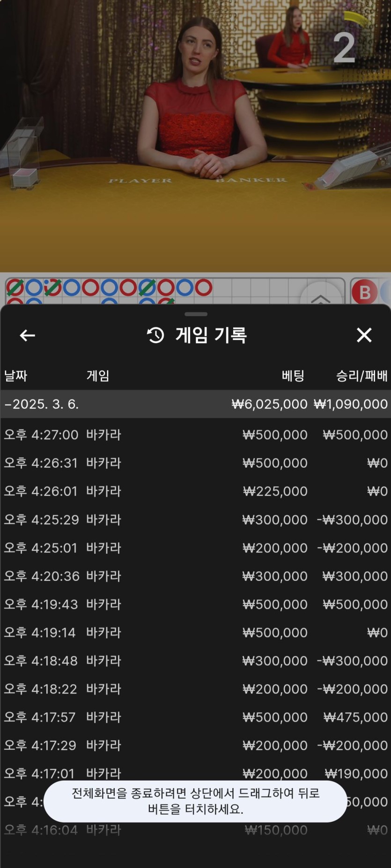
Task: Close the game history panel
Action: pos(364,335)
